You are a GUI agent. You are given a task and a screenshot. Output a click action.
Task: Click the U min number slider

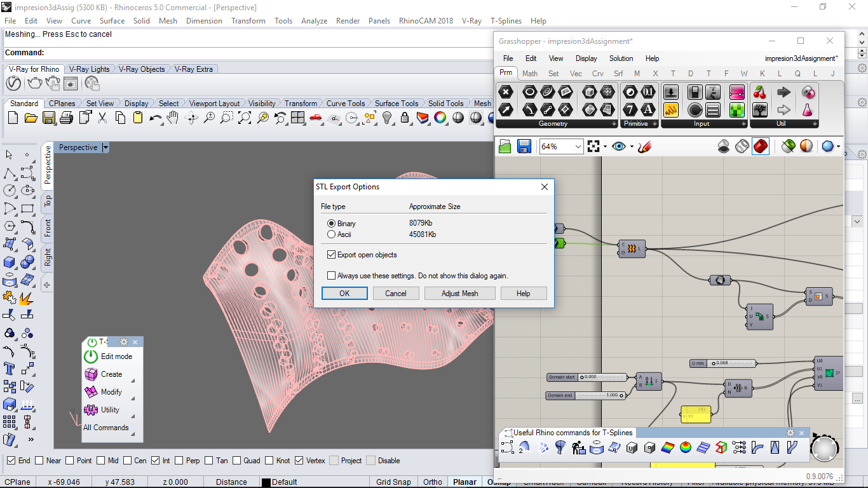point(724,363)
